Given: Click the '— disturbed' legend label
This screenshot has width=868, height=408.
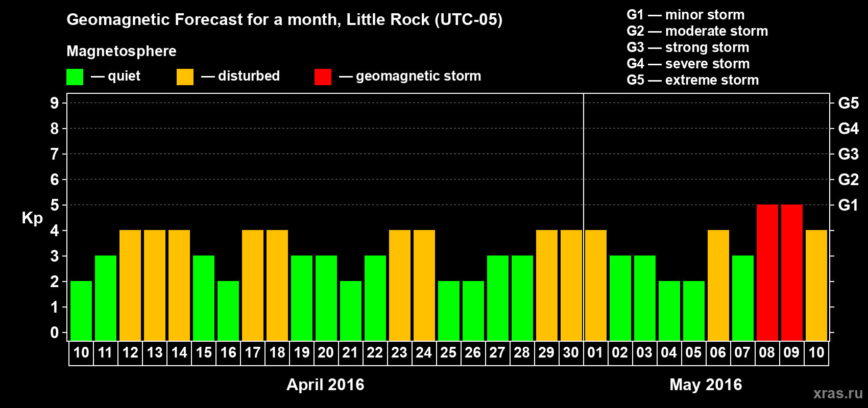Looking at the screenshot, I should click(240, 76).
